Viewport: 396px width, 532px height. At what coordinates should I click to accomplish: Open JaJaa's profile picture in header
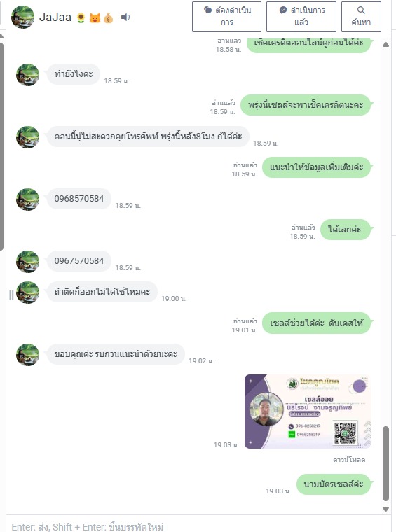(x=22, y=17)
